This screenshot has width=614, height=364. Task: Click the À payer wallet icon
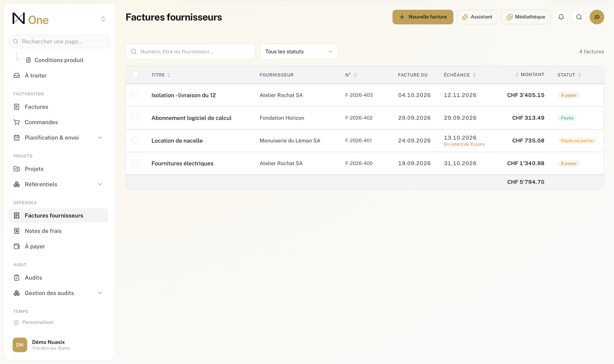(17, 246)
